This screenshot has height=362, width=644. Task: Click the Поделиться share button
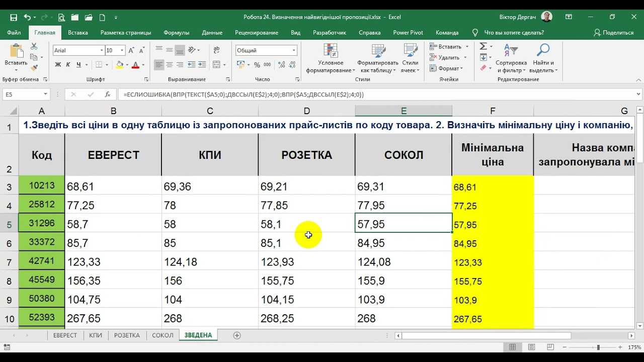pyautogui.click(x=614, y=33)
